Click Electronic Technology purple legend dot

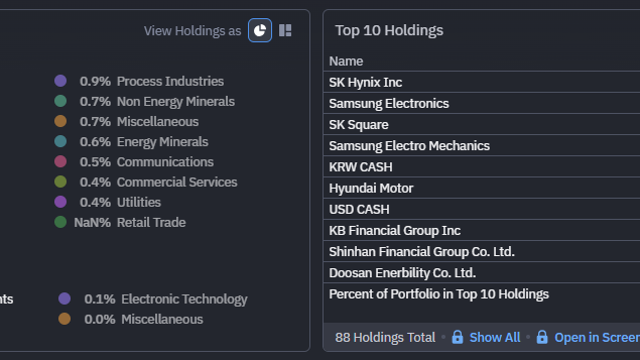pos(64,299)
